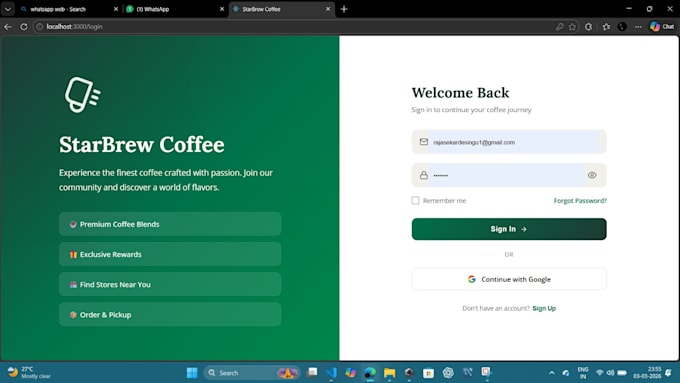This screenshot has width=680, height=383.
Task: Select the Order & Pickup feature card
Action: point(170,314)
